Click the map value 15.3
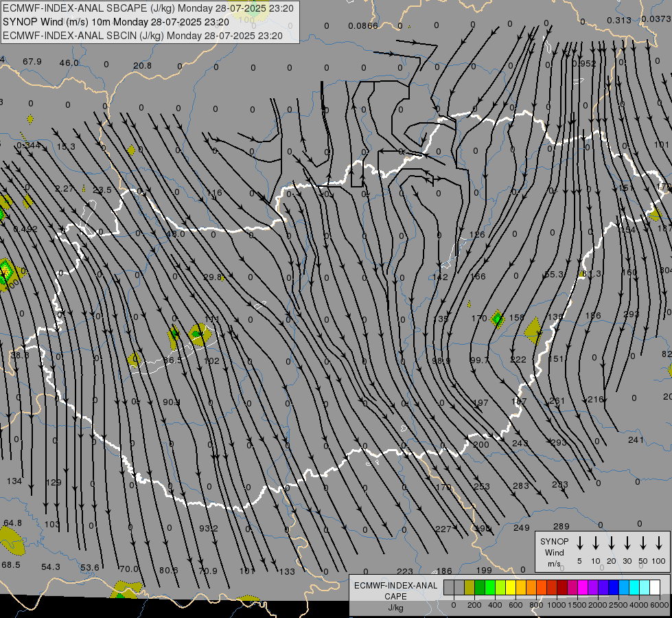Viewport: 672px width, 618px height. pyautogui.click(x=66, y=147)
